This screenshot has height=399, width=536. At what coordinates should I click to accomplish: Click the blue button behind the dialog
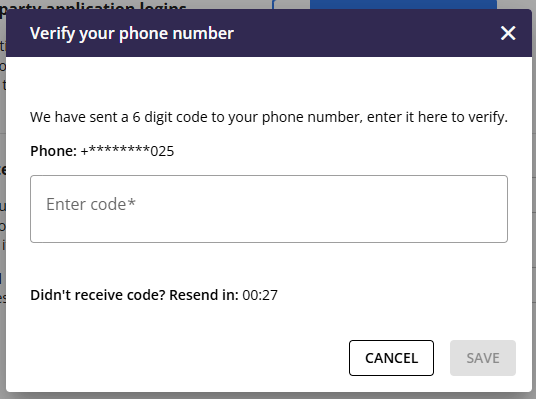point(403,4)
